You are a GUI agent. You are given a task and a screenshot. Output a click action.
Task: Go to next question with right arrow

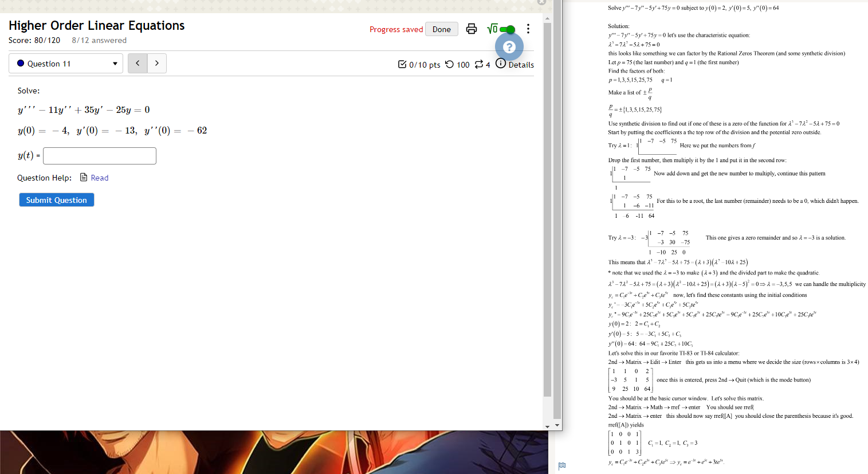click(157, 63)
